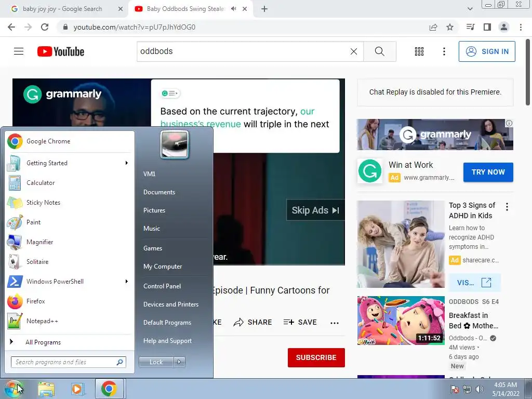
Task: Open Magnifier from the Start menu
Action: tap(70, 242)
